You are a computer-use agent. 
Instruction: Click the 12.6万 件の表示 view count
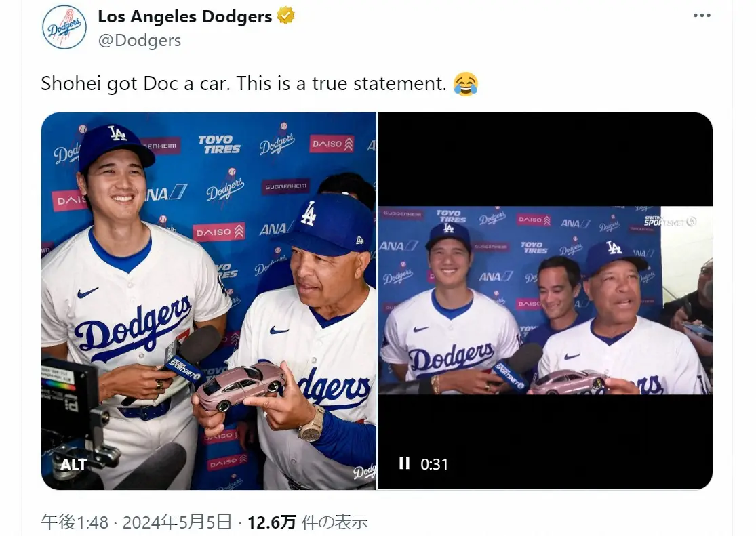coord(307,522)
